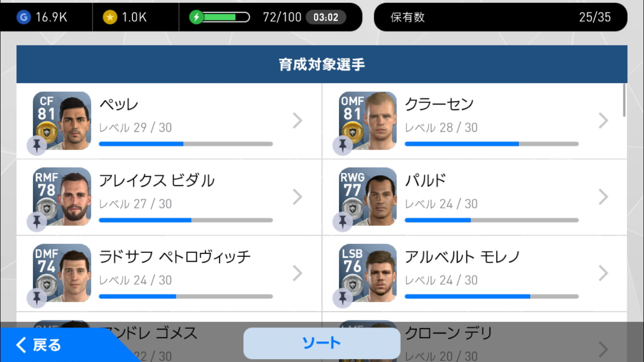
Task: Select the アレイクス ビダル player row
Action: coord(169,197)
